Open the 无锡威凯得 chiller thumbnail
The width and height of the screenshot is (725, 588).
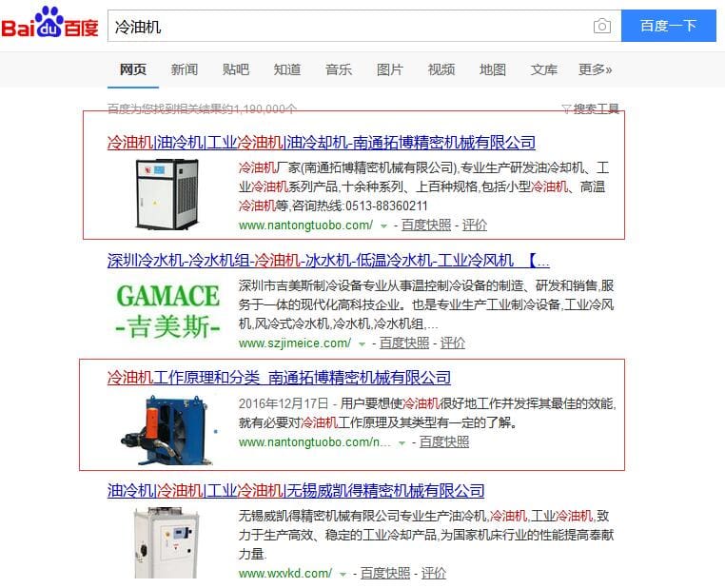coord(166,542)
